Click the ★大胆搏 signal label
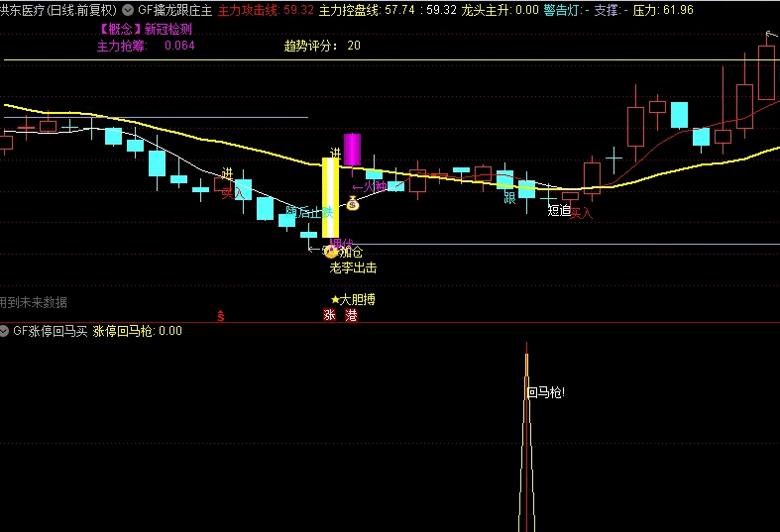780x532 pixels. [x=353, y=299]
